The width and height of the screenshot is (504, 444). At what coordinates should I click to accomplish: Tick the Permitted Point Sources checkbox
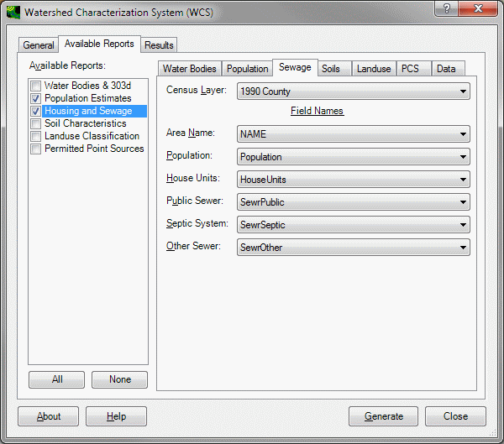click(x=35, y=149)
